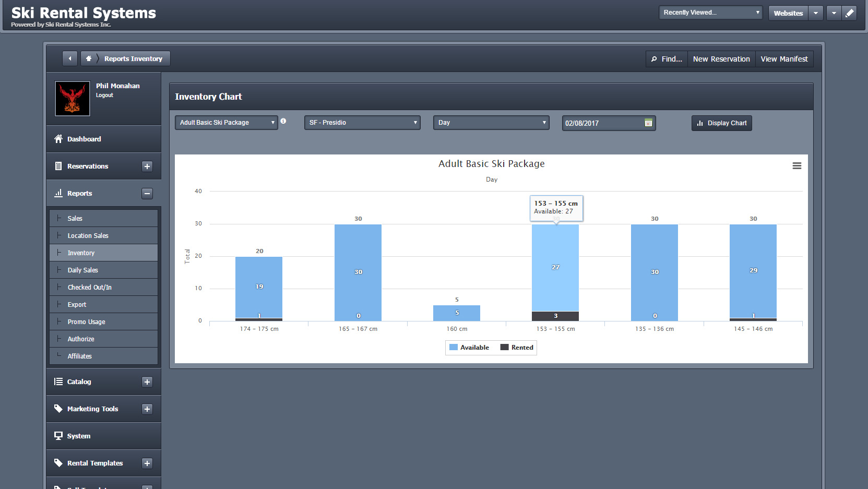Select the pencil edit icon at top right
Screen dimensions: 868x489
pyautogui.click(x=850, y=13)
